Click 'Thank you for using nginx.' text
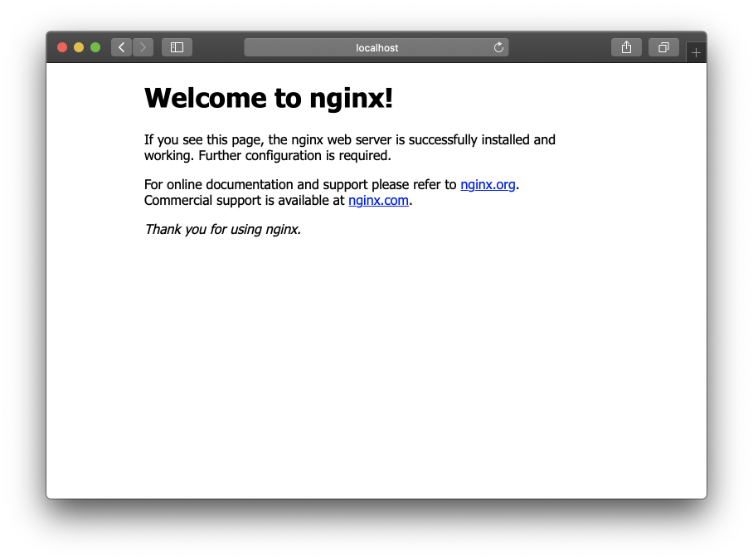This screenshot has width=753, height=560. coord(223,230)
